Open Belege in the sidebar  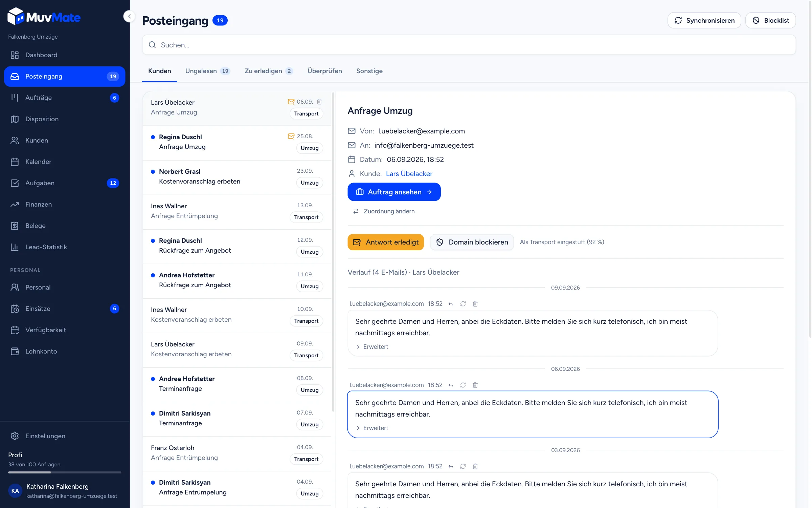click(65, 226)
